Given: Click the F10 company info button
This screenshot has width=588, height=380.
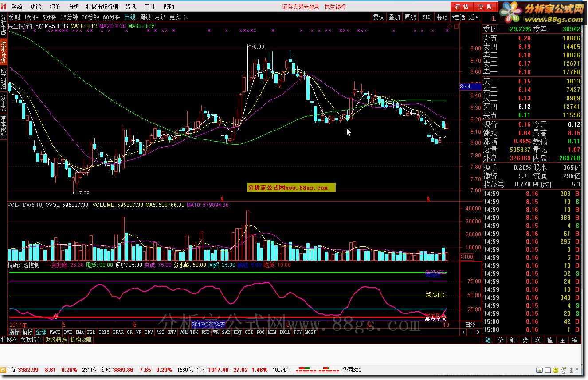Looking at the screenshot, I should click(x=426, y=17).
